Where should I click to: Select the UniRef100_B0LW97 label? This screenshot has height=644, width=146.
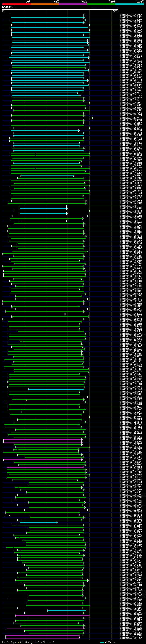pyautogui.click(x=131, y=623)
